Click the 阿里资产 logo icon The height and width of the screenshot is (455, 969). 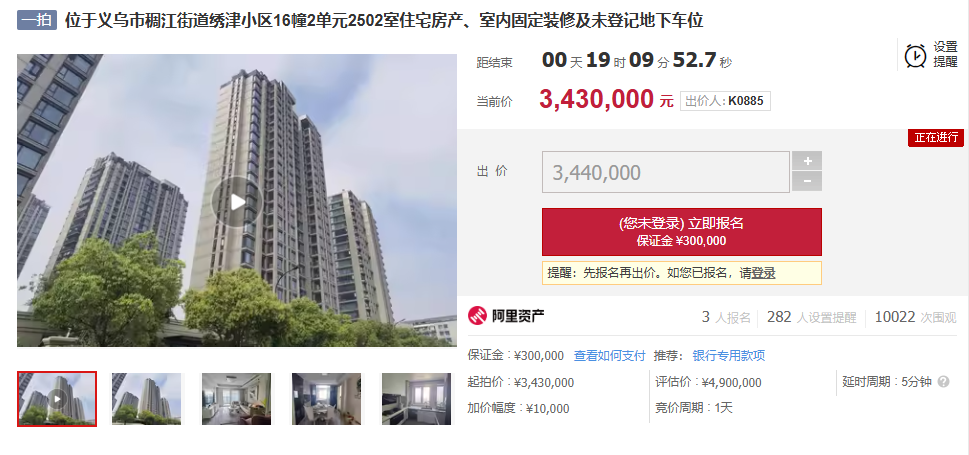[x=478, y=317]
